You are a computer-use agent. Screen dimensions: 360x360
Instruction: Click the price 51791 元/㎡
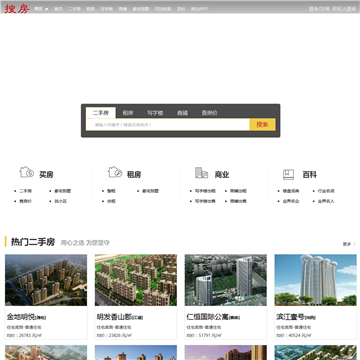pos(209,335)
